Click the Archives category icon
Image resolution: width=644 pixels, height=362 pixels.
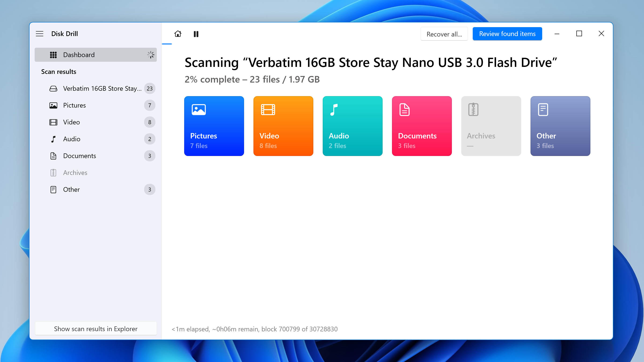click(473, 109)
